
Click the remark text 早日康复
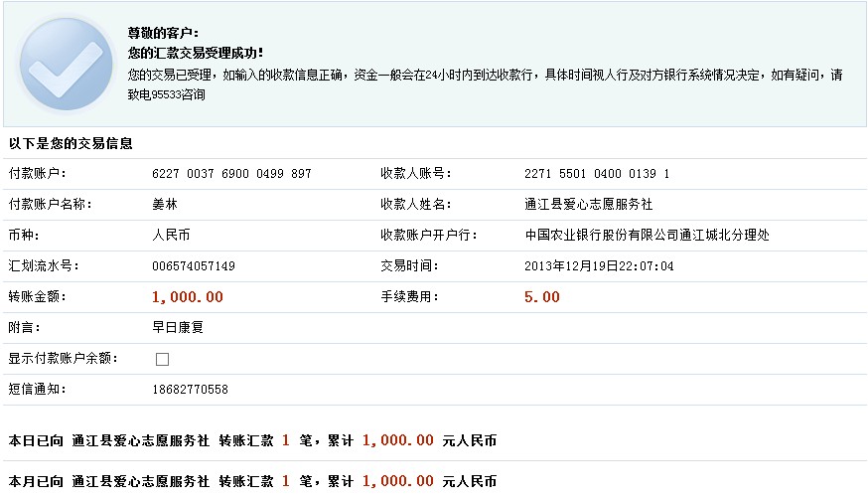(x=178, y=327)
